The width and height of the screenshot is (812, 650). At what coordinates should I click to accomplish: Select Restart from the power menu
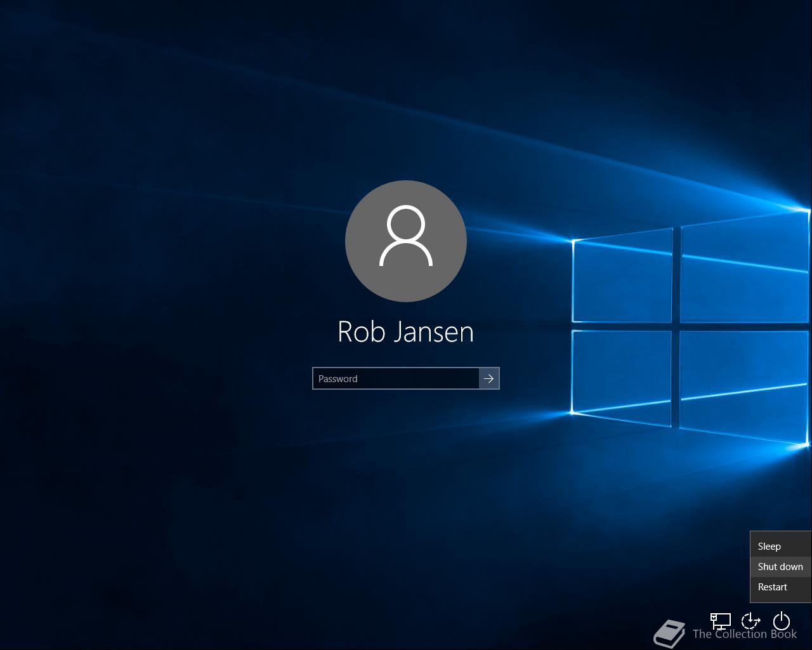click(x=781, y=587)
